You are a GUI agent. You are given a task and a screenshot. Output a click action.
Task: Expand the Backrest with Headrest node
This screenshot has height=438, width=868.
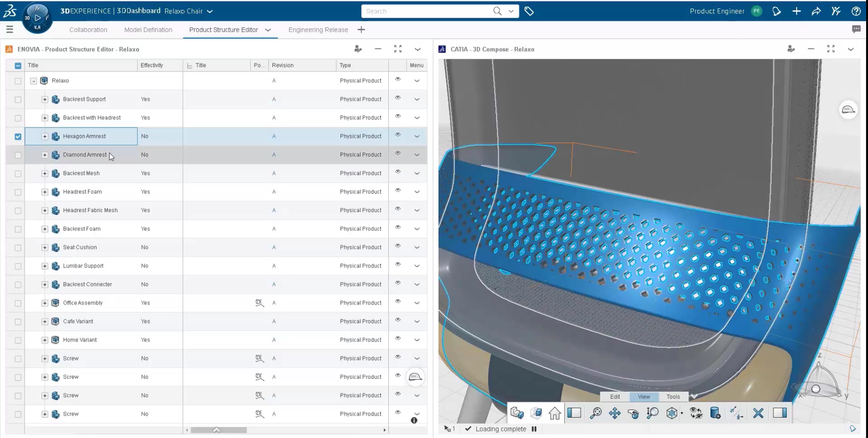45,118
